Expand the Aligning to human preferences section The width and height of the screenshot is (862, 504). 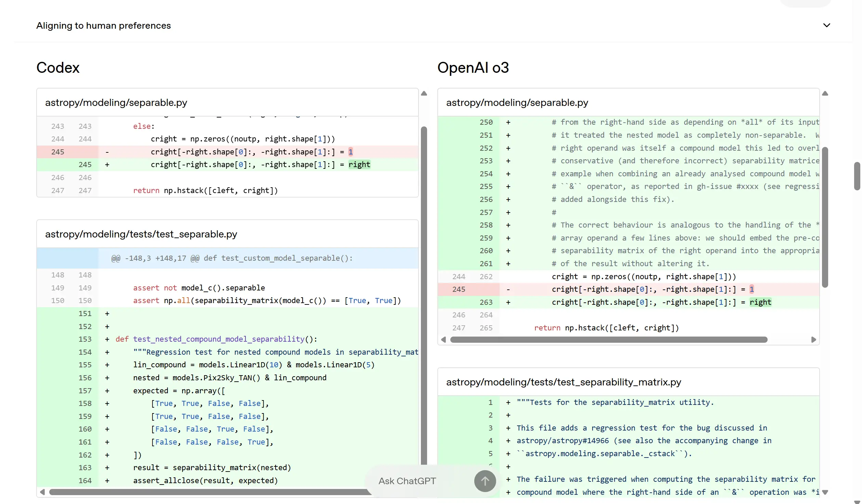826,25
